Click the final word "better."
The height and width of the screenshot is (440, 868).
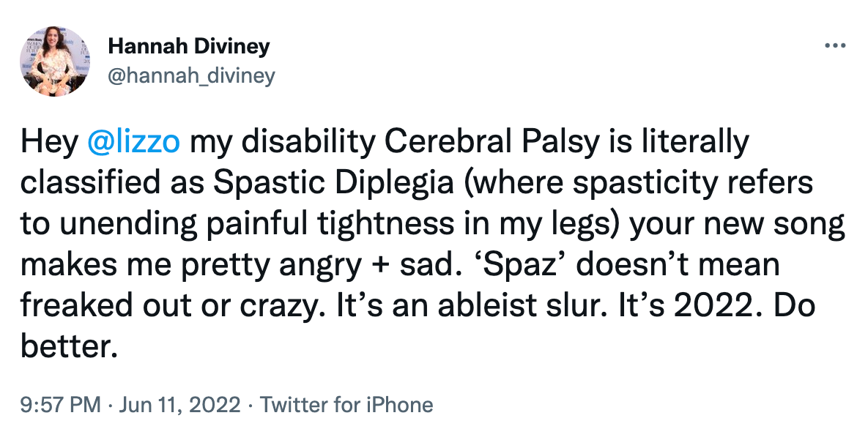70,347
